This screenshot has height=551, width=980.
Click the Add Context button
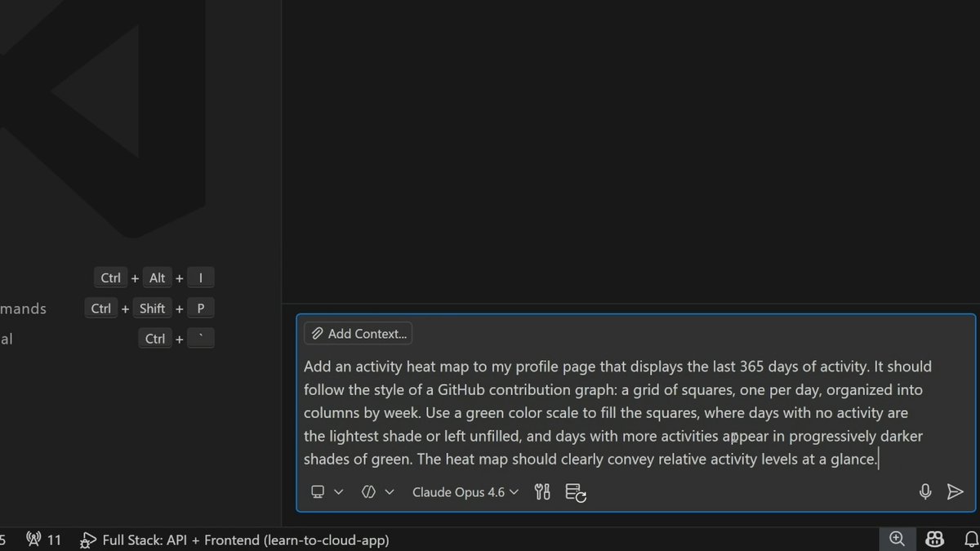358,333
